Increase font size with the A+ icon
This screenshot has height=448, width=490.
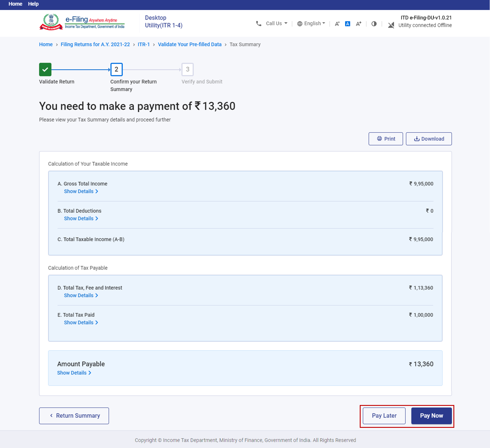point(359,24)
